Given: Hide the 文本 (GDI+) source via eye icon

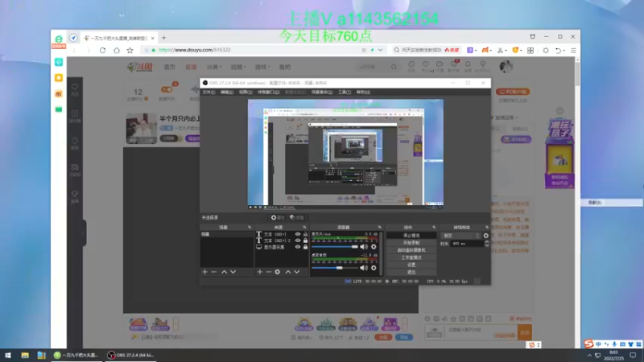Looking at the screenshot, I should [298, 234].
